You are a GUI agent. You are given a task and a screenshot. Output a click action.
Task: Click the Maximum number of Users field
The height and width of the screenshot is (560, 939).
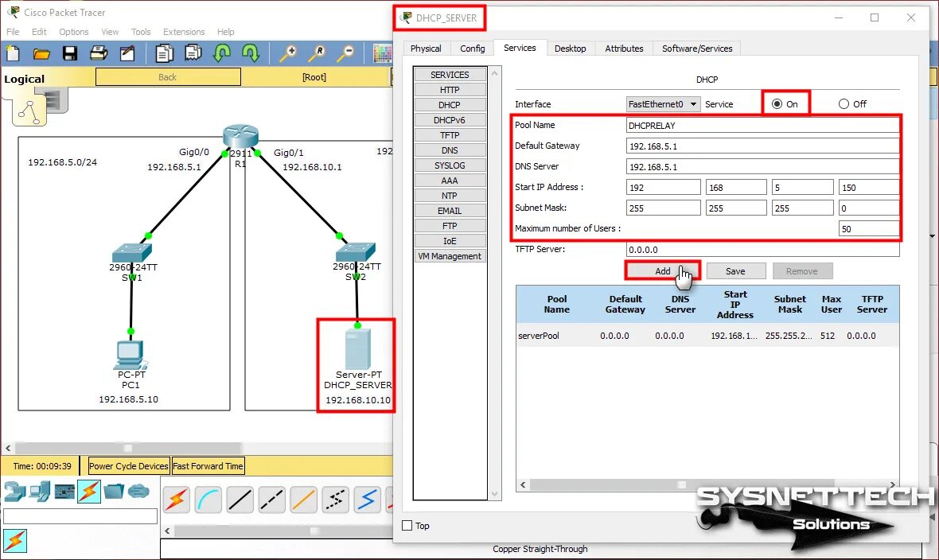(869, 229)
